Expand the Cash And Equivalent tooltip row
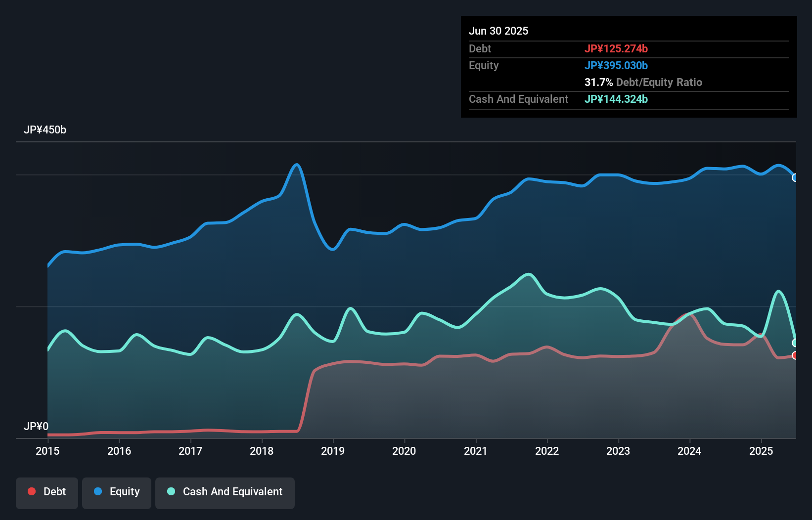Viewport: 812px width, 520px height. coord(518,99)
